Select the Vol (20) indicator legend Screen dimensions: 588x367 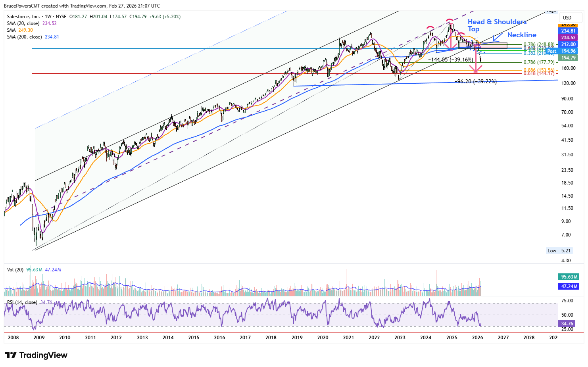(x=34, y=270)
